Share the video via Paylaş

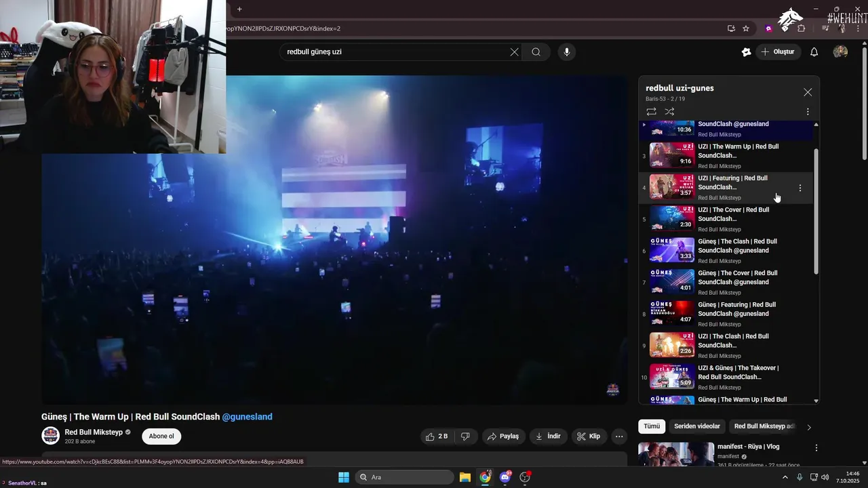[x=504, y=436]
